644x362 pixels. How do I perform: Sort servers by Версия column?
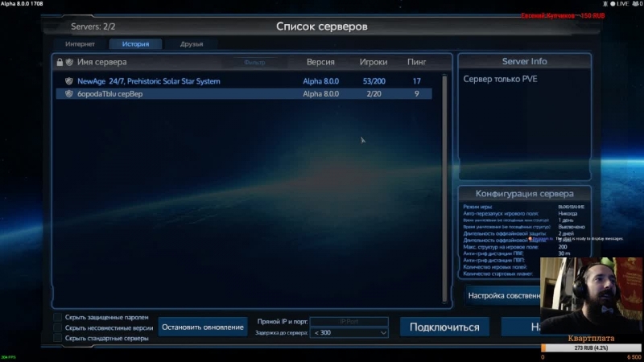pos(320,62)
